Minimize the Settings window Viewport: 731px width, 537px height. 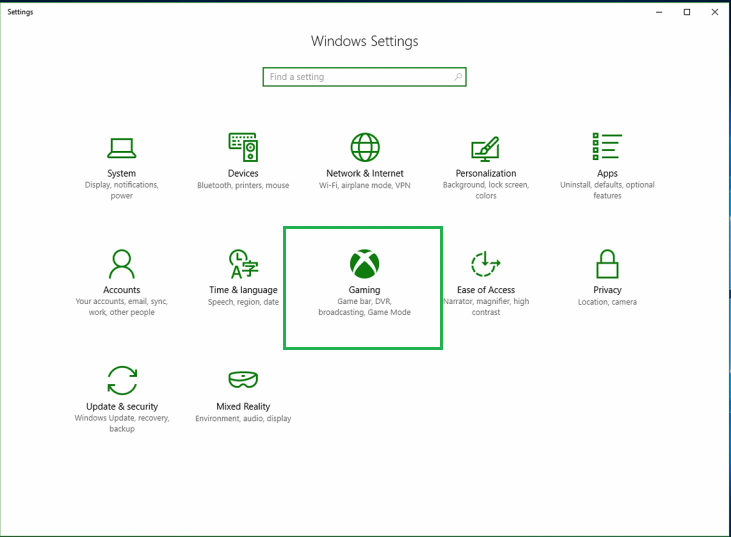pos(659,12)
